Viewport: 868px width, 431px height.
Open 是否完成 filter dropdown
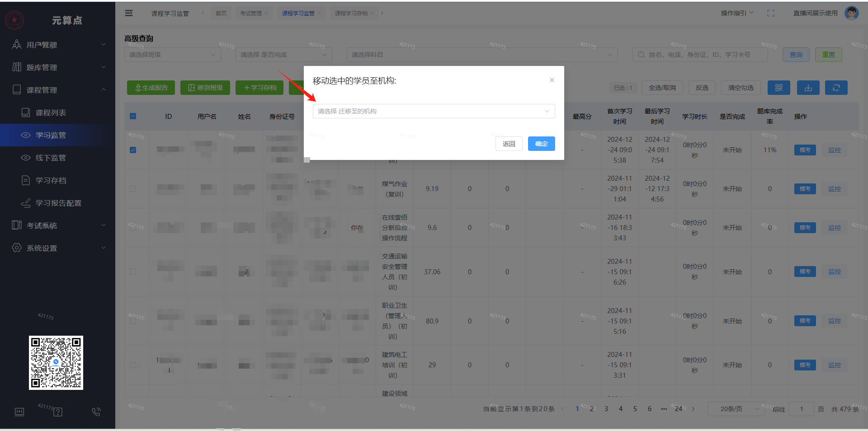pyautogui.click(x=284, y=55)
